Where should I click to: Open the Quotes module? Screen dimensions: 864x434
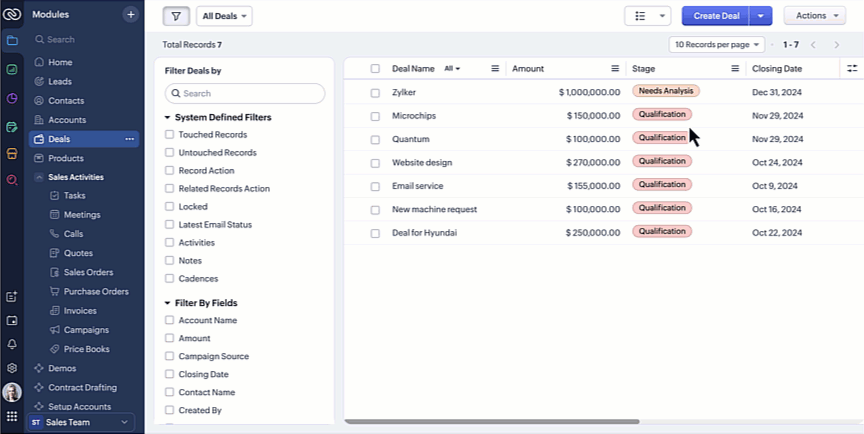(x=78, y=253)
